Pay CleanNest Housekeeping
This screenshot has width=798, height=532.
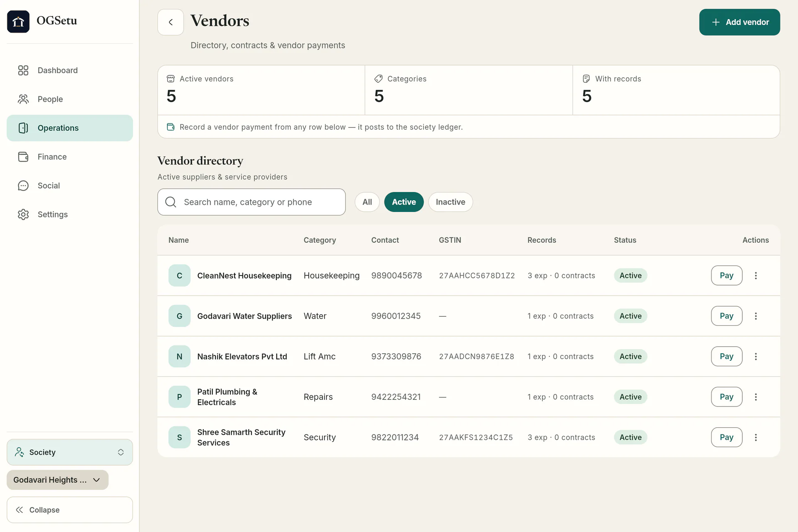727,276
